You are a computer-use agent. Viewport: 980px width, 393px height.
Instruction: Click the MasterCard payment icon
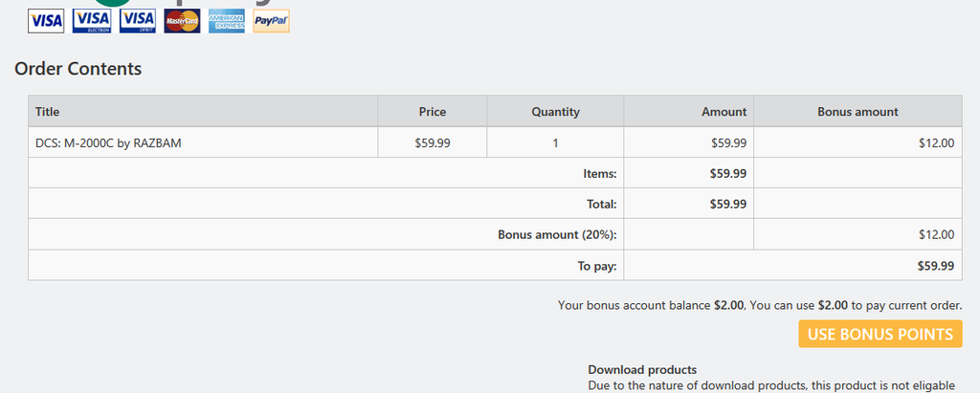(x=182, y=21)
